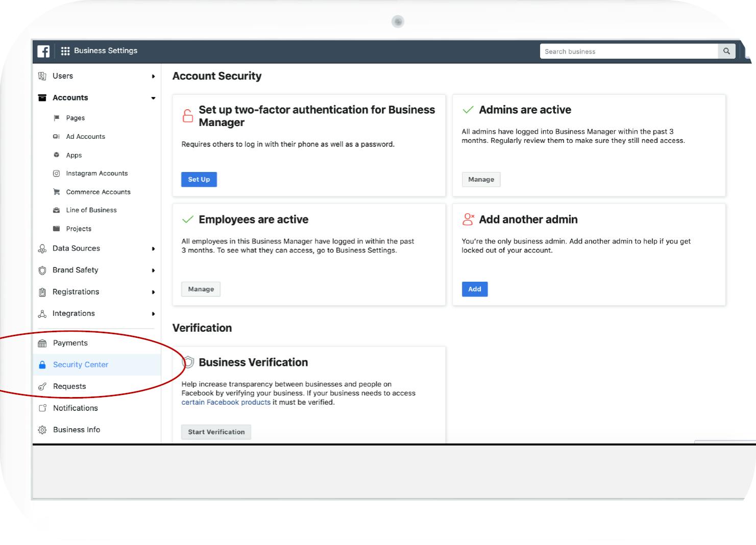Image resolution: width=756 pixels, height=545 pixels.
Task: Expand the Users section arrow
Action: (x=153, y=77)
